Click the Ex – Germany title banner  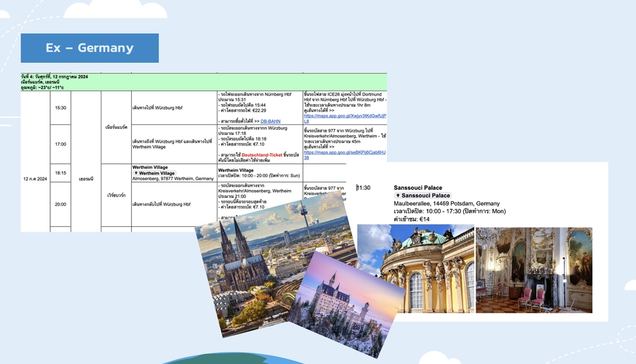coord(89,48)
